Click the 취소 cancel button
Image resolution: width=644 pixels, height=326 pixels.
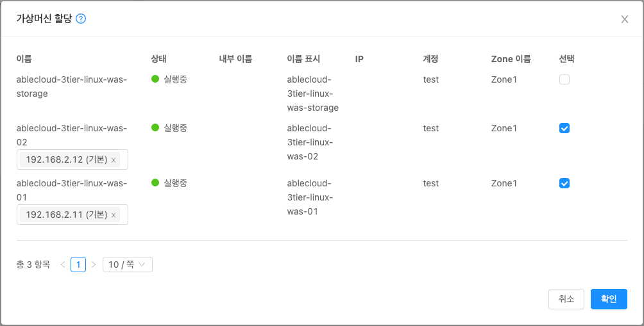click(566, 299)
